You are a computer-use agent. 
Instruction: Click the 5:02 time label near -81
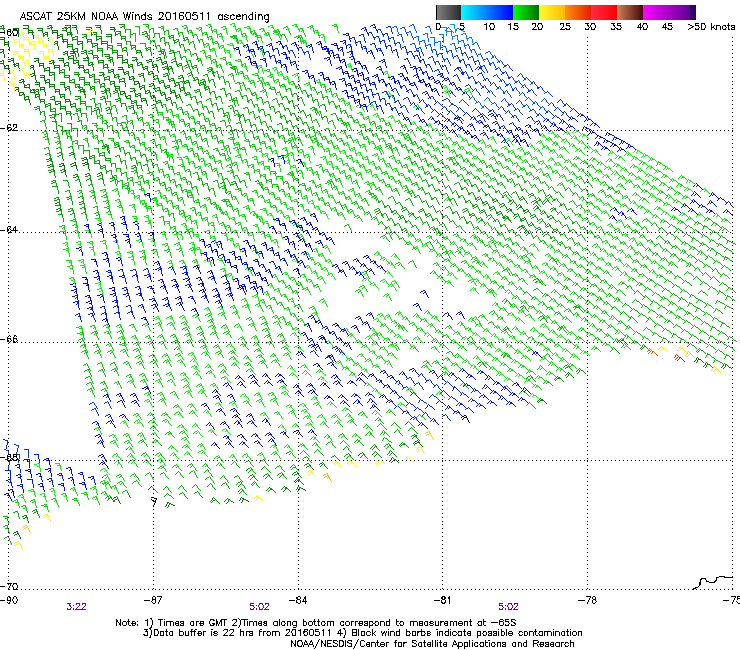pyautogui.click(x=508, y=607)
